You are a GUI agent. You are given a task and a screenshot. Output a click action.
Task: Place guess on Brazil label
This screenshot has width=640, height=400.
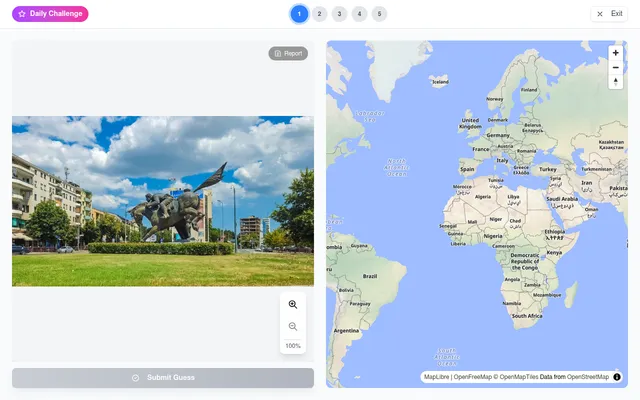370,276
